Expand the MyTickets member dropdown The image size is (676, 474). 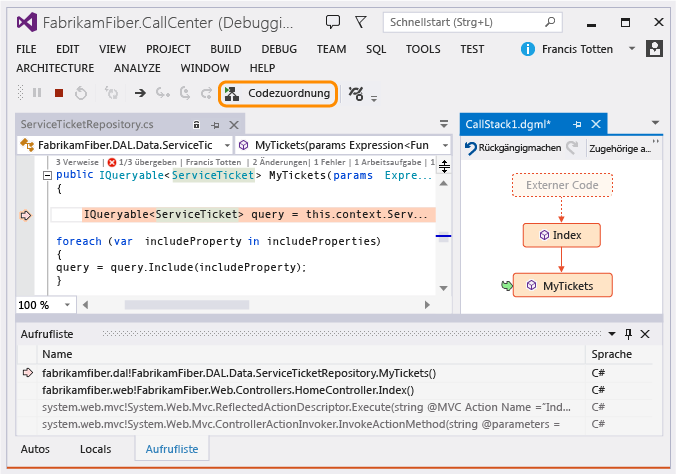tap(445, 145)
